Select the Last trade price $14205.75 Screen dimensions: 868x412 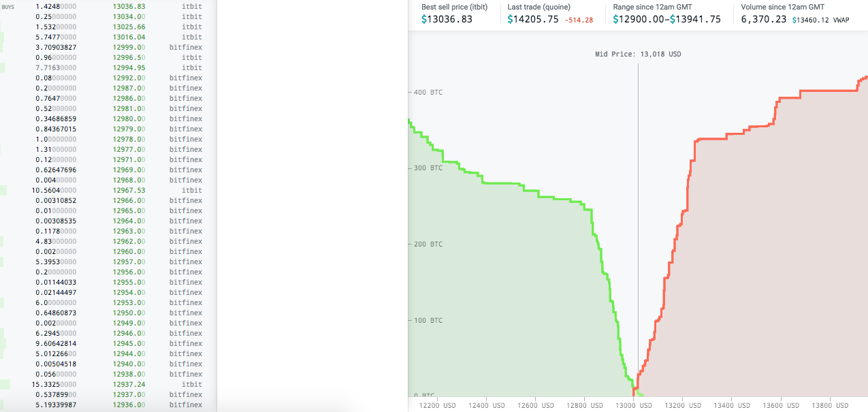click(533, 19)
